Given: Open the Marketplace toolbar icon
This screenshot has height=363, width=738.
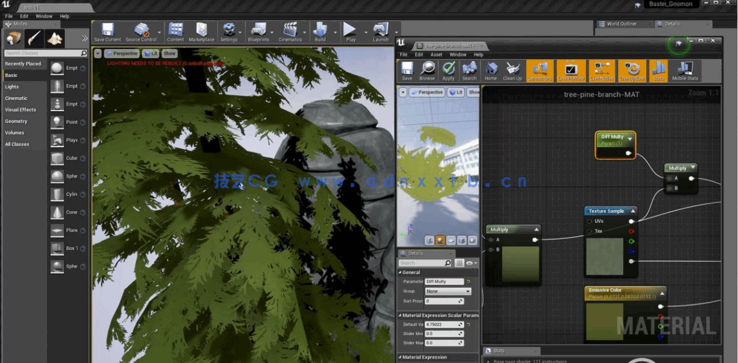Looking at the screenshot, I should tap(201, 32).
